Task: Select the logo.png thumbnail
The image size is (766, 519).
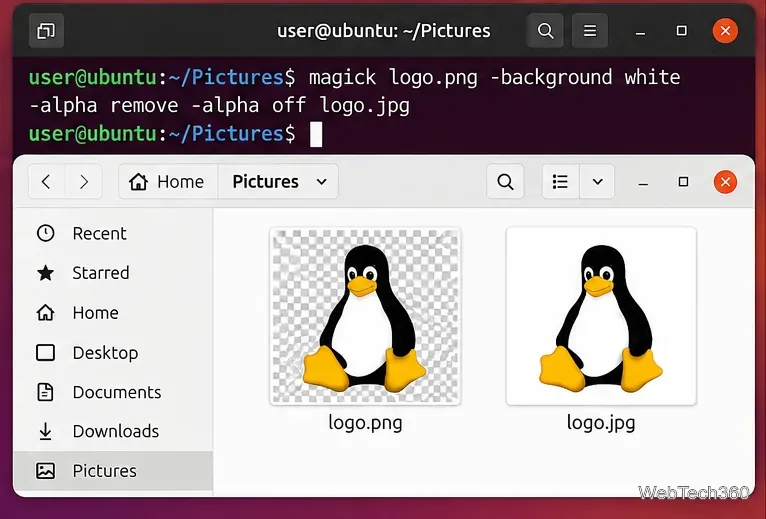Action: pos(365,317)
